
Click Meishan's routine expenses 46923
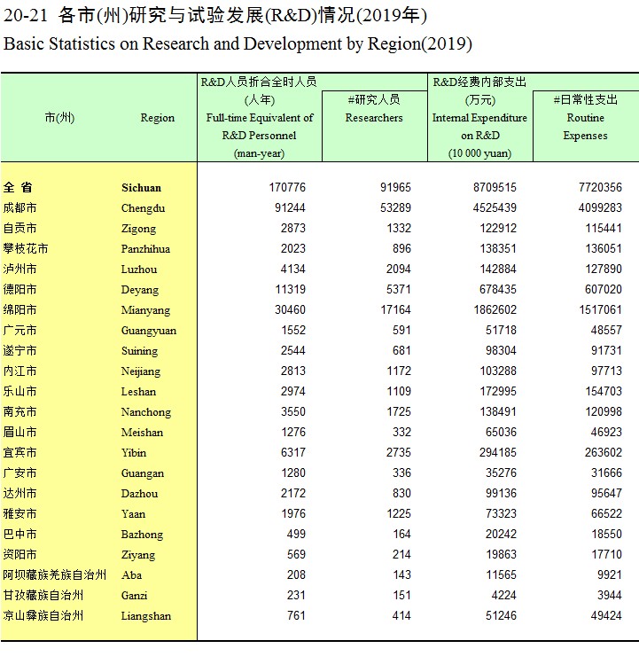606,433
